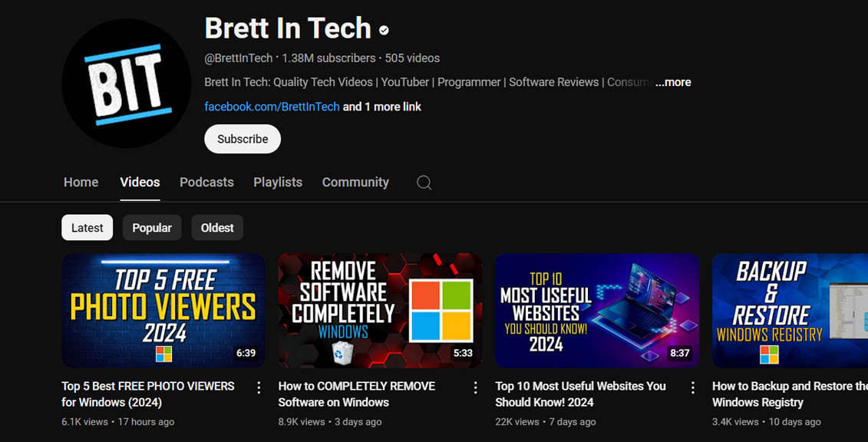Click the 5:33 duration badge
The height and width of the screenshot is (442, 868).
[x=463, y=353]
